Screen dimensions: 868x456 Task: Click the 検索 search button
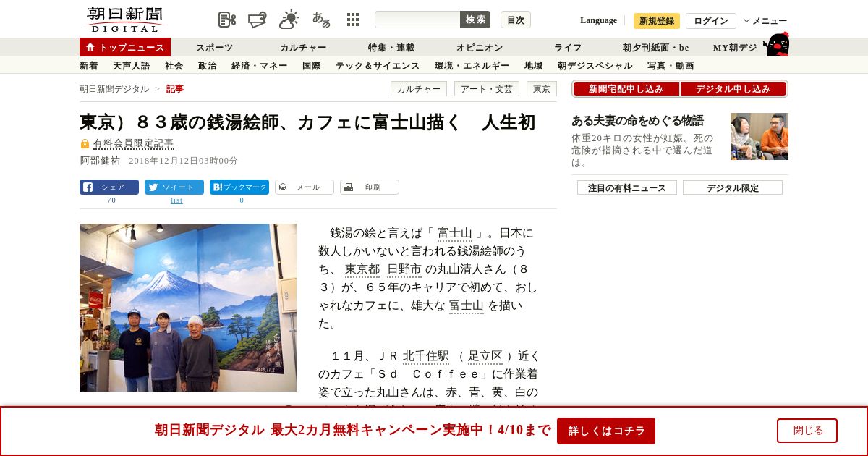pyautogui.click(x=475, y=20)
